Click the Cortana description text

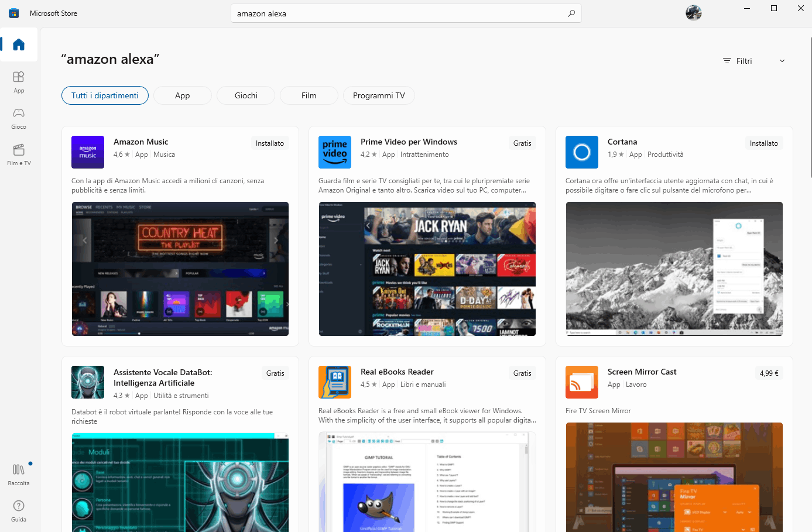coord(669,186)
